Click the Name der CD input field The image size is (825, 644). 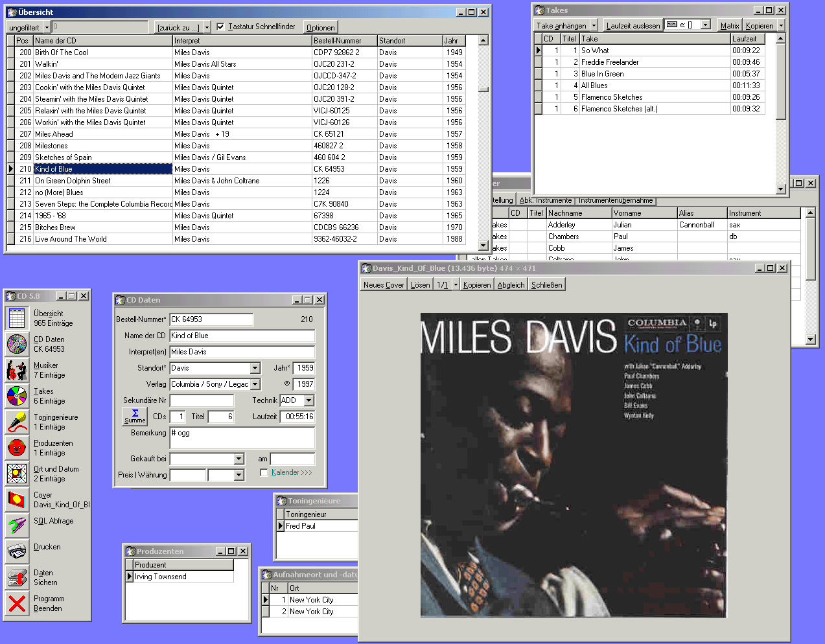tap(242, 336)
